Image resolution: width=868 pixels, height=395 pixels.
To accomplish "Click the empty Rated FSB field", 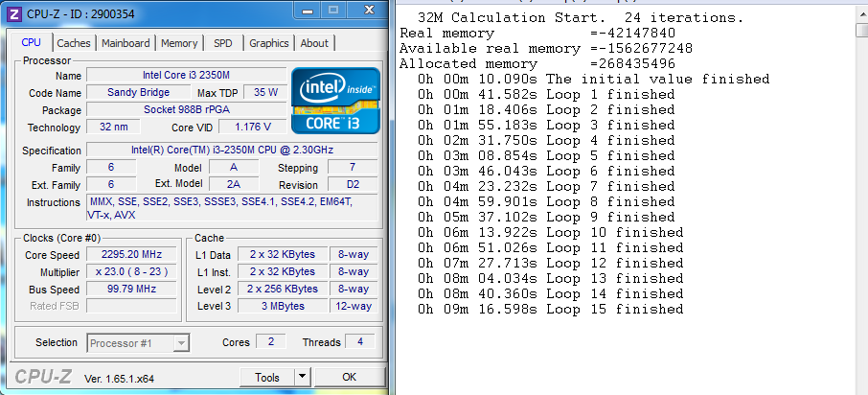I will click(131, 306).
